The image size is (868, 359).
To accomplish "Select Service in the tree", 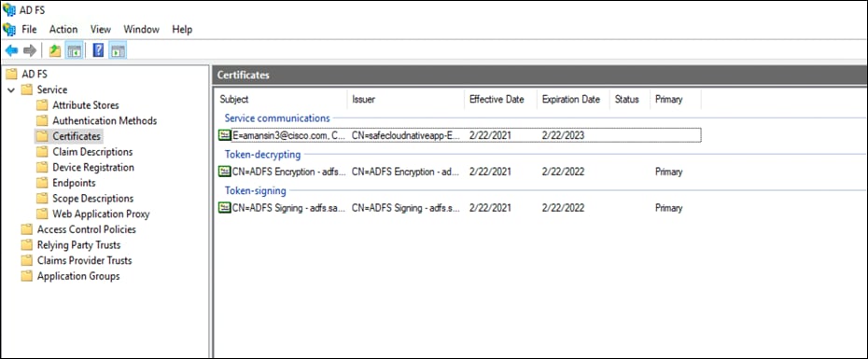I will click(x=52, y=90).
